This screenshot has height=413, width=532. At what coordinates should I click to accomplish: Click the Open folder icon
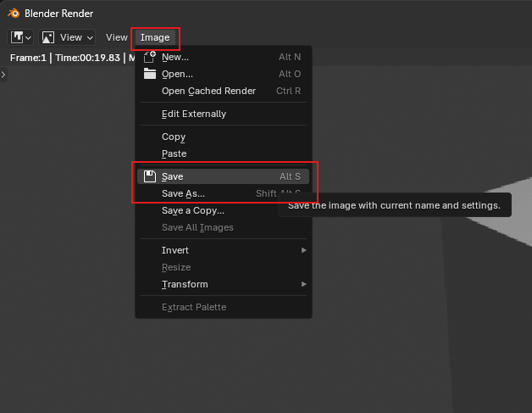click(150, 74)
